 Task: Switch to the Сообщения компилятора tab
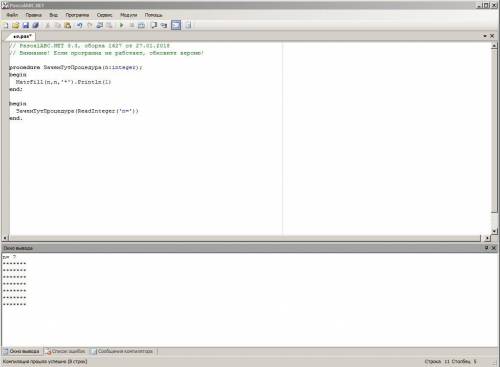[122, 351]
